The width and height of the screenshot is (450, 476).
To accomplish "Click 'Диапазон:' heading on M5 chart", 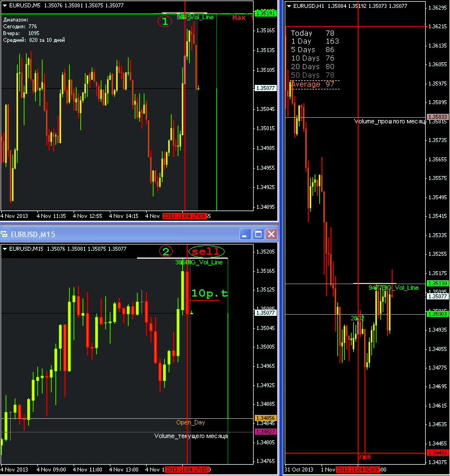I will [16, 20].
